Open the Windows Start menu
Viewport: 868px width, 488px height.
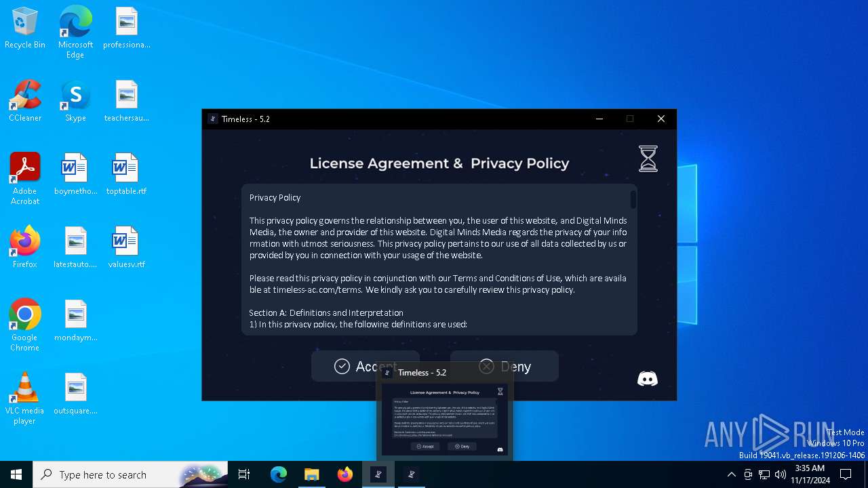pyautogui.click(x=16, y=474)
